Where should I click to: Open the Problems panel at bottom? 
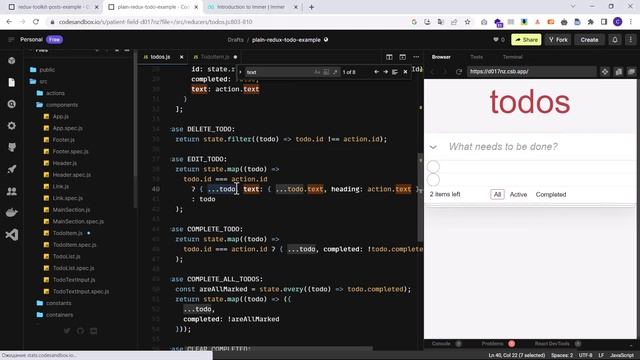coord(492,344)
